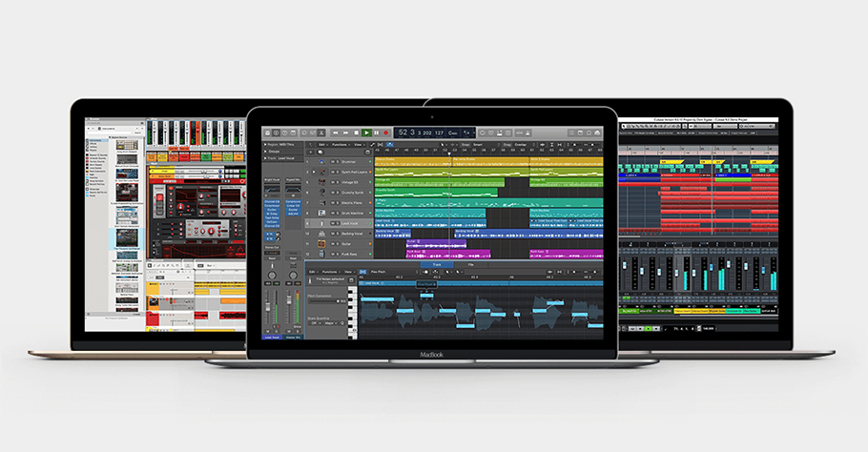The image size is (868, 452).
Task: Open the Note Pad in Logic
Action: click(580, 133)
